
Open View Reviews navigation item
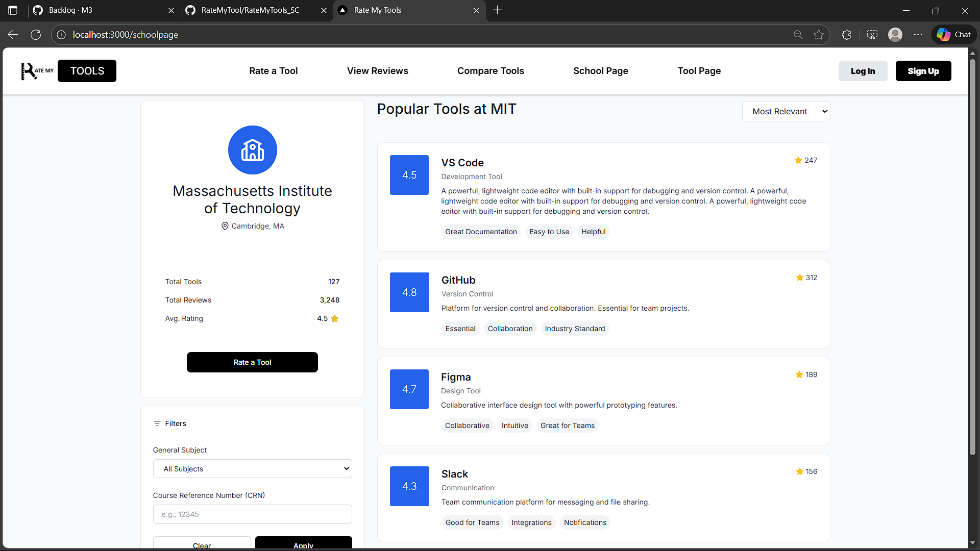[377, 71]
